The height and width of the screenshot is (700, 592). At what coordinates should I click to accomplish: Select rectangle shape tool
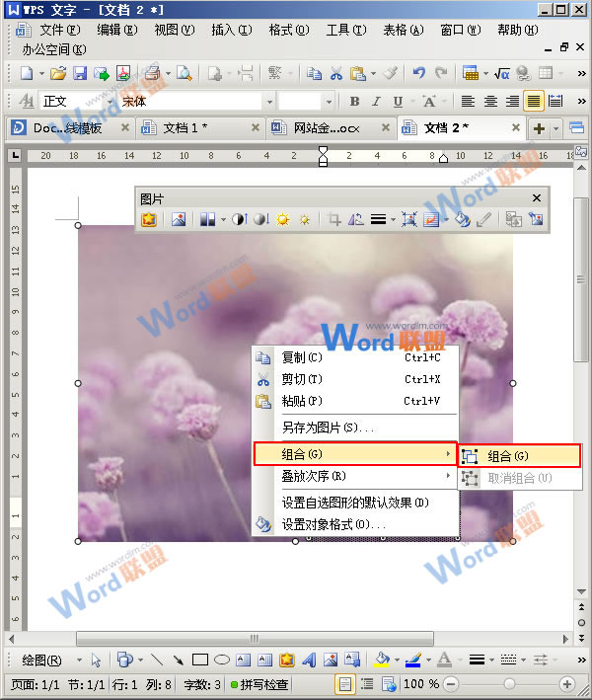click(x=200, y=660)
